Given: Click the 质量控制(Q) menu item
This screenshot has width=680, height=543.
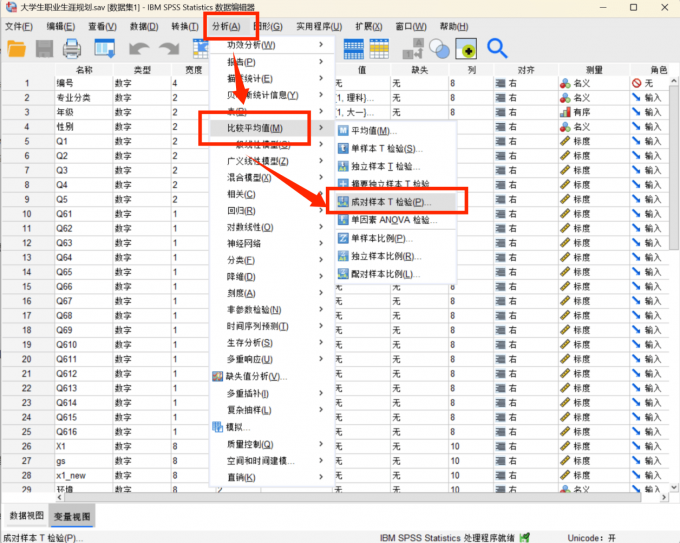Looking at the screenshot, I should [272, 444].
